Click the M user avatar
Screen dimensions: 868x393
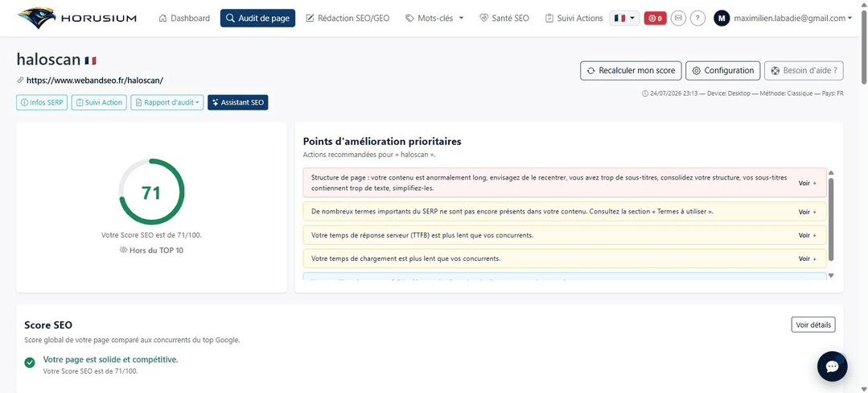722,19
